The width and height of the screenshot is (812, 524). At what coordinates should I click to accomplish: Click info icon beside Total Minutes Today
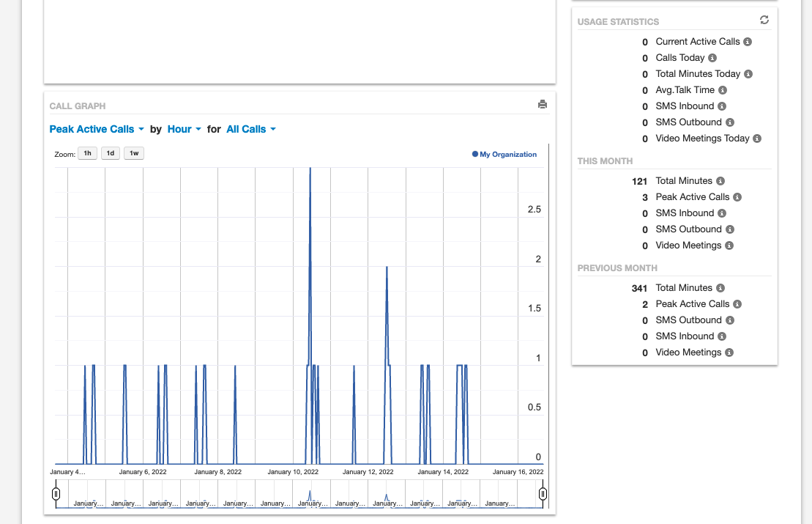[748, 74]
